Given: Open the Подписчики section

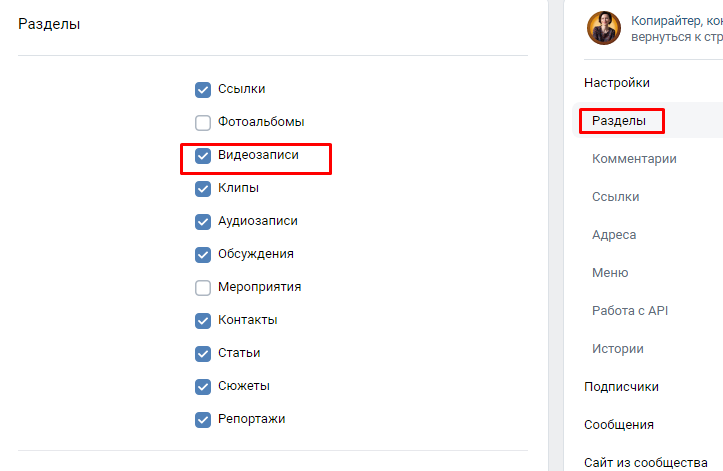Looking at the screenshot, I should [x=621, y=387].
